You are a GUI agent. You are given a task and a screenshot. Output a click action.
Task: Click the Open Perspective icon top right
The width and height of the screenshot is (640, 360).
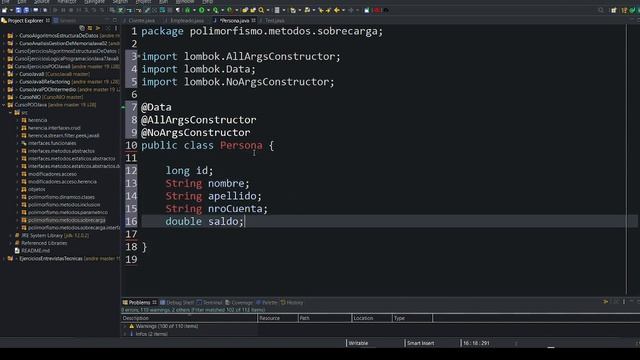pyautogui.click(x=614, y=10)
